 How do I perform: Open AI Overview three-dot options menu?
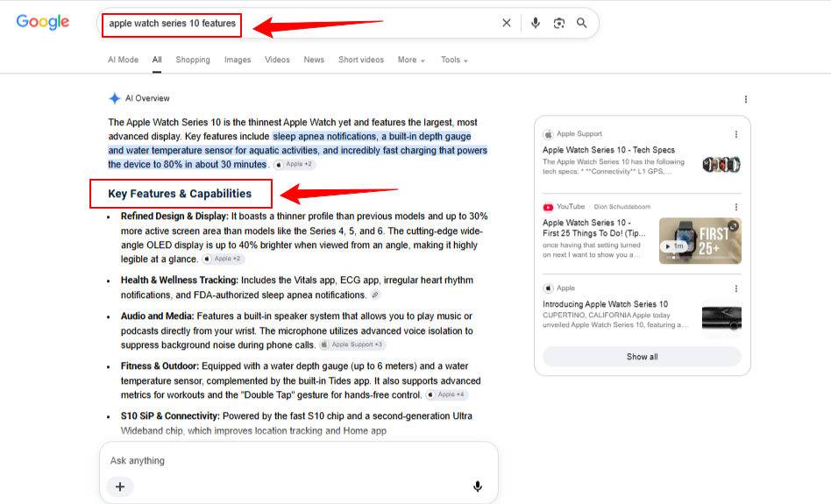[x=746, y=99]
